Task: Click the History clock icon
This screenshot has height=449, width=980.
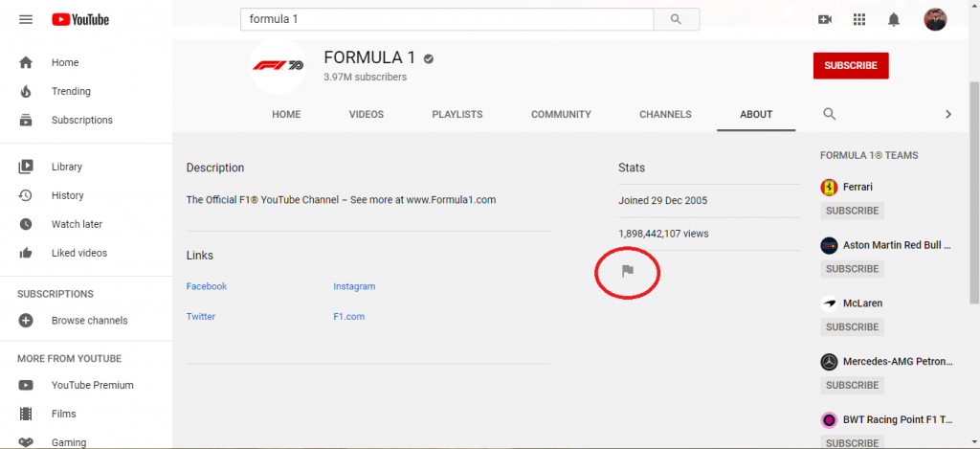Action: tap(26, 195)
